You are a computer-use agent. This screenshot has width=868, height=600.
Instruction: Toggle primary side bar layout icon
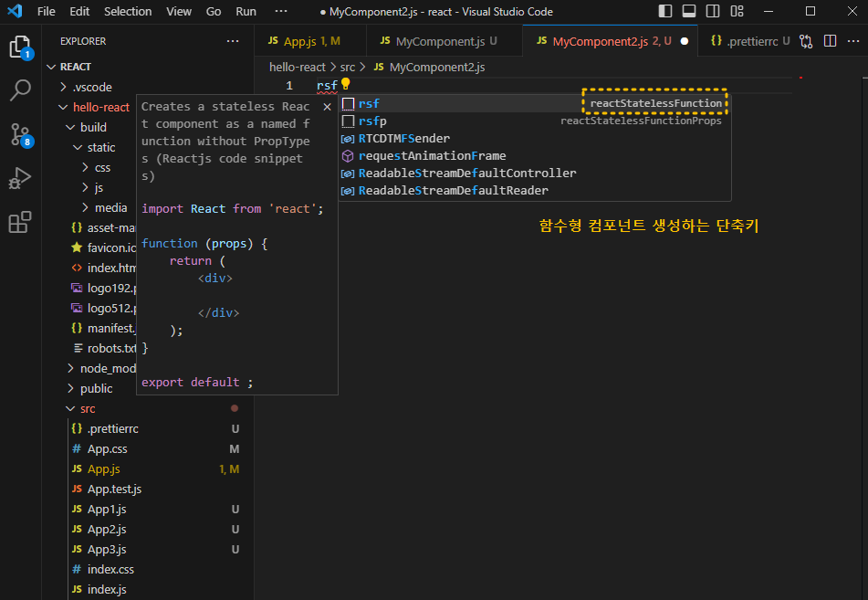coord(665,11)
